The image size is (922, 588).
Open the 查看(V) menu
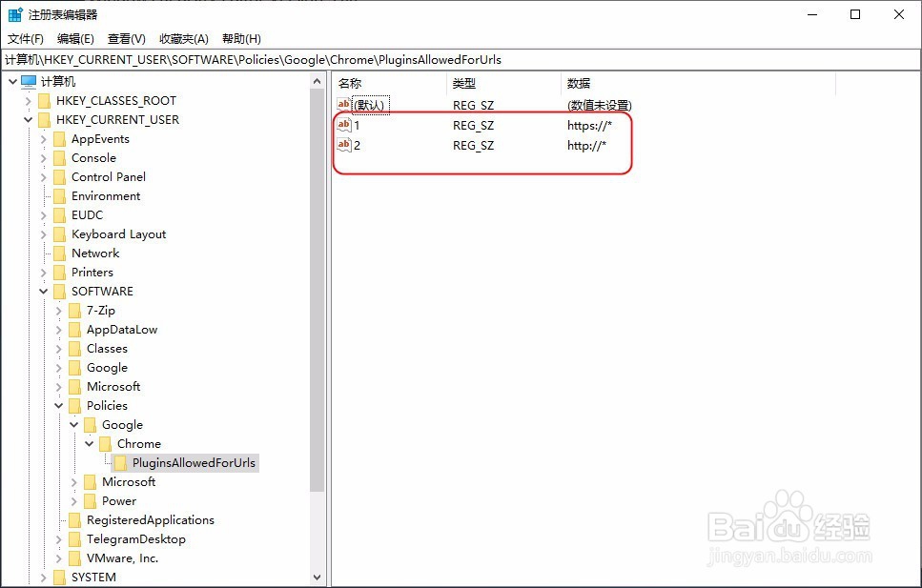pyautogui.click(x=127, y=39)
